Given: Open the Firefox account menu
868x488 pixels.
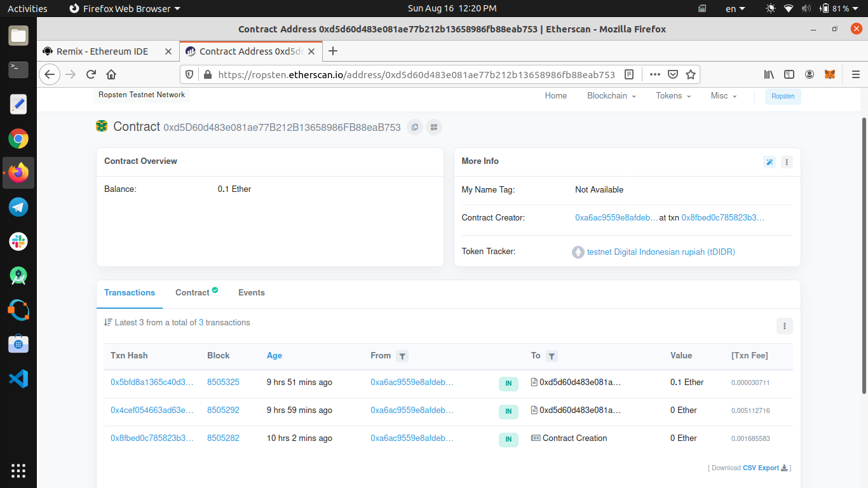Looking at the screenshot, I should point(810,74).
